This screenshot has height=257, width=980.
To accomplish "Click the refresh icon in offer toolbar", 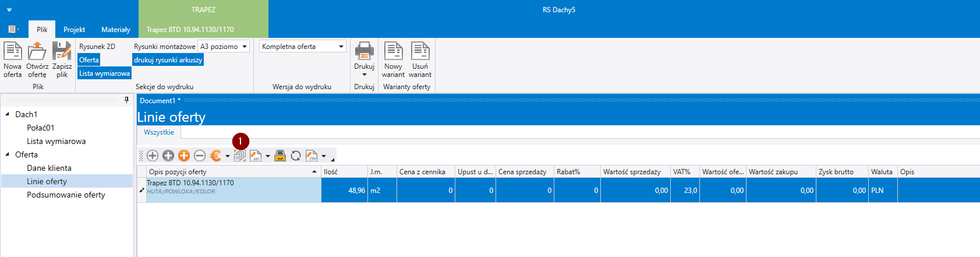I will click(x=296, y=156).
